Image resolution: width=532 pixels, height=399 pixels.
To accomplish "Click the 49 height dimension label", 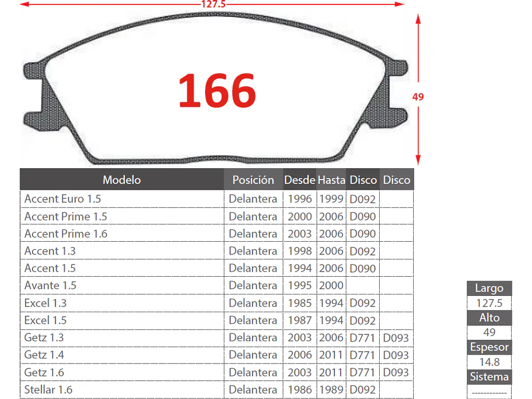I will click(x=418, y=97).
